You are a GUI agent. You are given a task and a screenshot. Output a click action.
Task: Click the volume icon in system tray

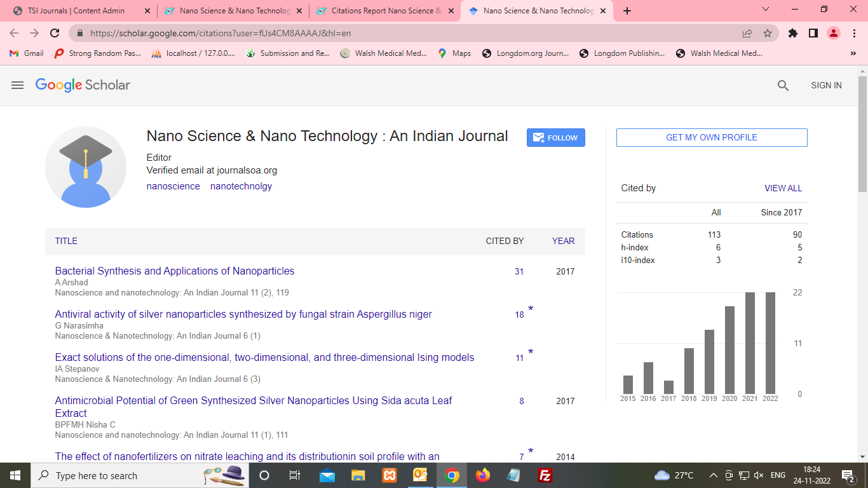(x=759, y=475)
